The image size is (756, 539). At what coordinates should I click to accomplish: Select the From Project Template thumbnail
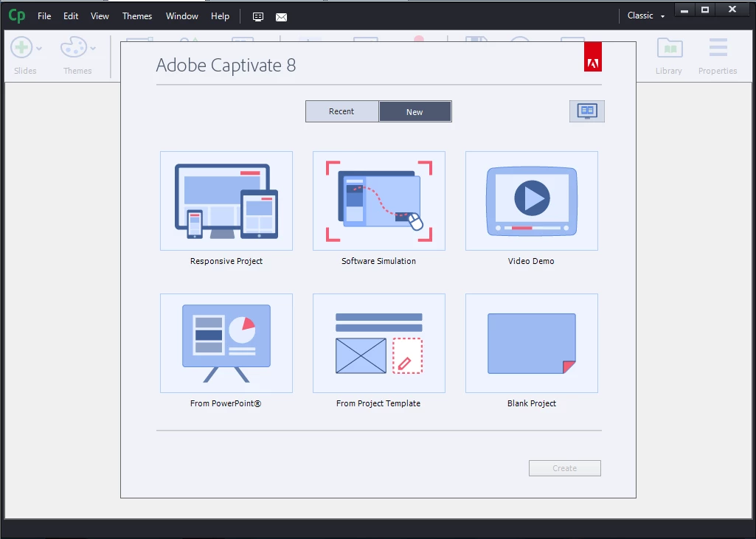(379, 344)
